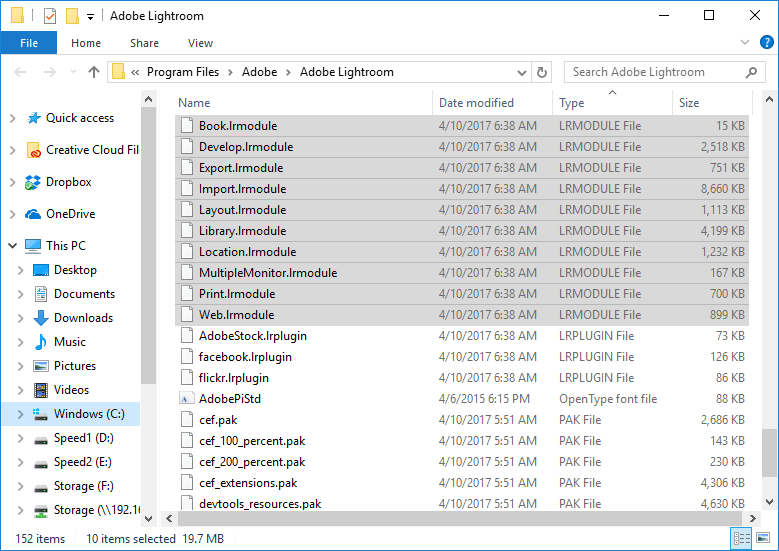
Task: Expand the Dropbox tree node
Action: tap(13, 182)
